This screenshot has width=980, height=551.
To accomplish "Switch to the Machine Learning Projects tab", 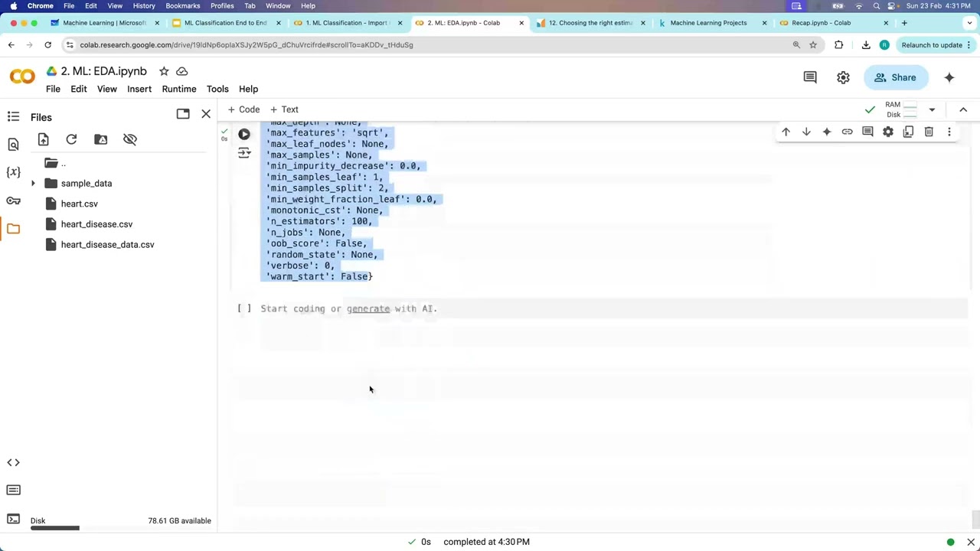I will pyautogui.click(x=708, y=23).
